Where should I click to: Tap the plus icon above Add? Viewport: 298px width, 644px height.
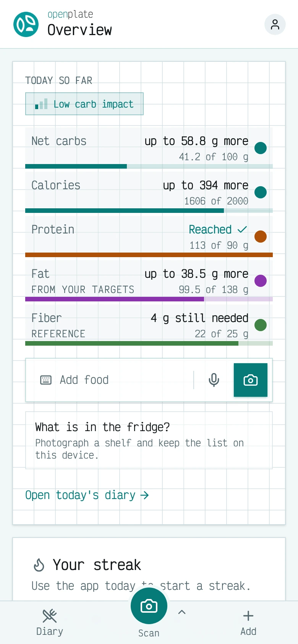pos(248,616)
